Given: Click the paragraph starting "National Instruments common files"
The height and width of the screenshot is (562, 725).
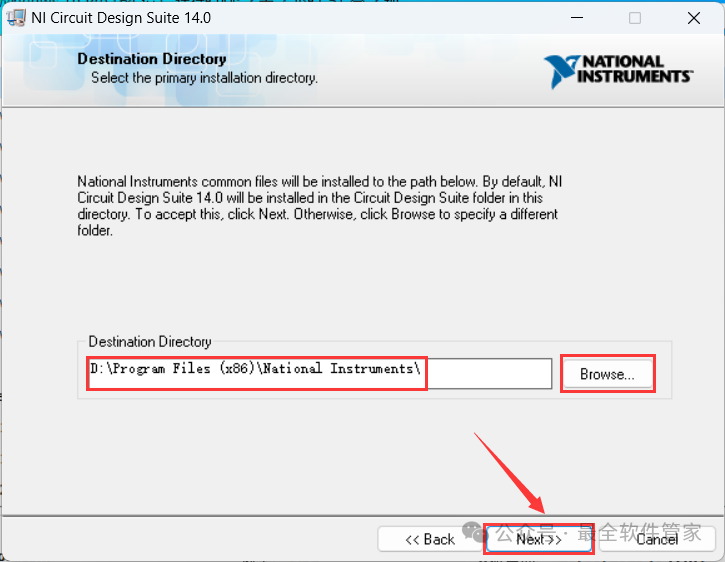Looking at the screenshot, I should click(x=319, y=206).
